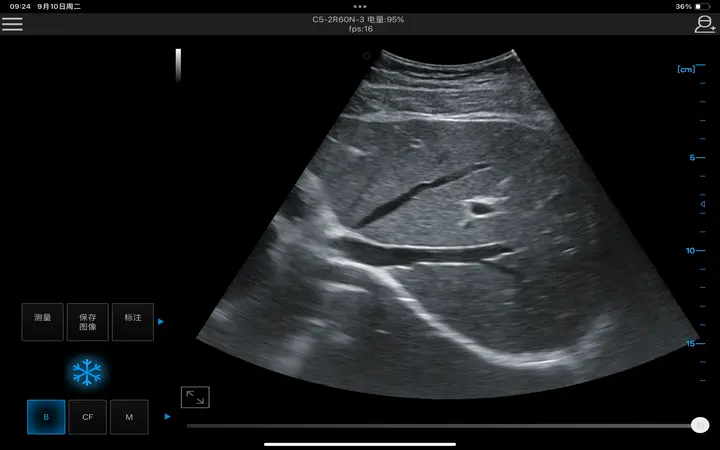Click the focus marker triangle on depth scale
Image resolution: width=720 pixels, height=450 pixels.
click(x=700, y=203)
